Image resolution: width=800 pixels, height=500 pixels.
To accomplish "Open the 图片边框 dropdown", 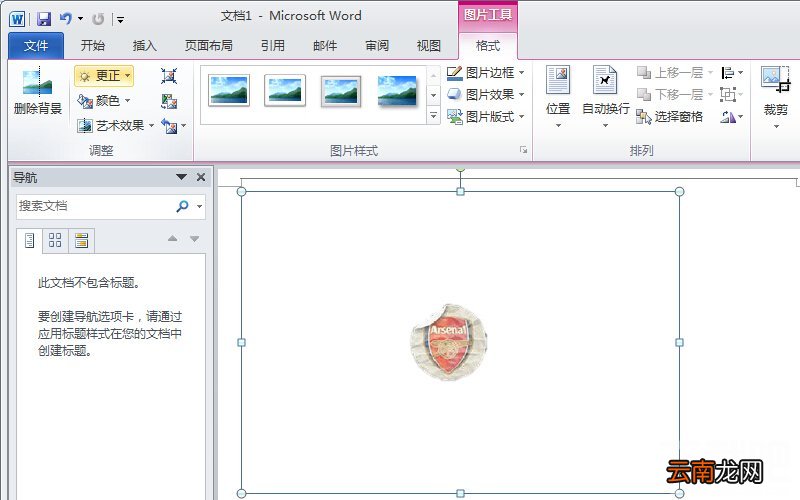I will [486, 73].
